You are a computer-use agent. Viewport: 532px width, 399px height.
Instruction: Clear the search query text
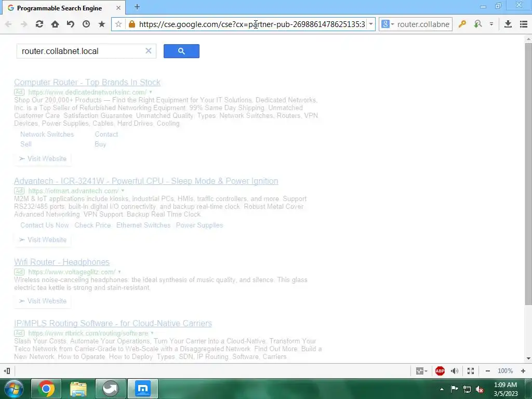pyautogui.click(x=149, y=51)
